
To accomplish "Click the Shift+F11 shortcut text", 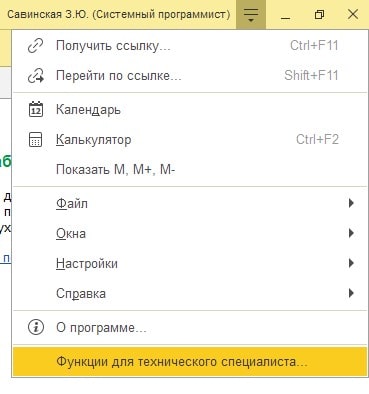I will (311, 75).
